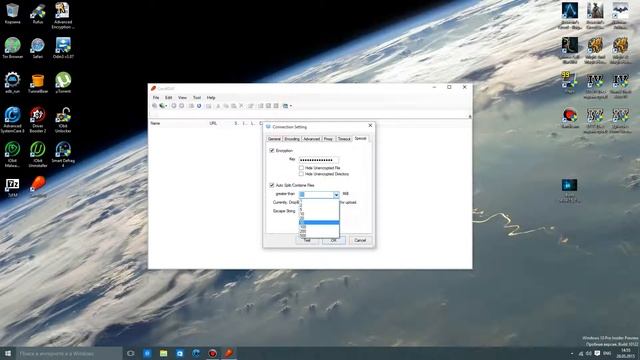
Task: Switch to the Advanced tab
Action: point(311,139)
